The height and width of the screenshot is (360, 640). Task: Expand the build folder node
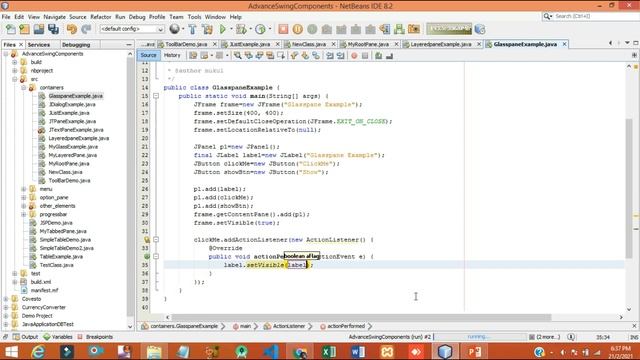point(15,62)
